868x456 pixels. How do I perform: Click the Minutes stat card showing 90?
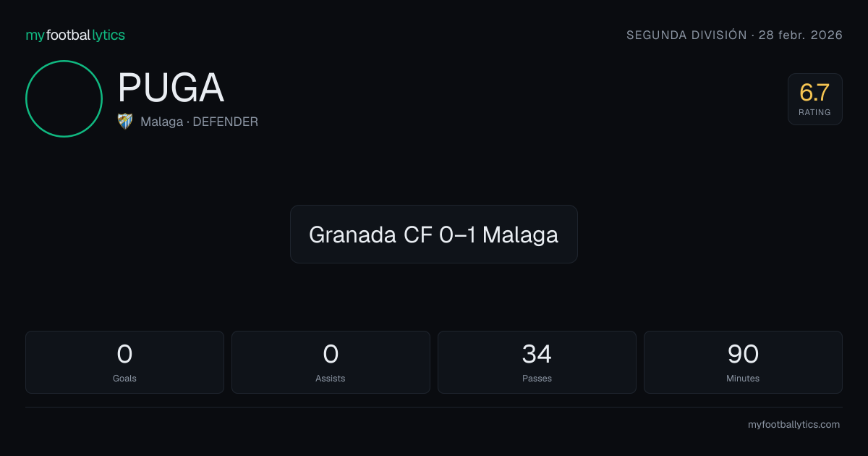coord(743,362)
